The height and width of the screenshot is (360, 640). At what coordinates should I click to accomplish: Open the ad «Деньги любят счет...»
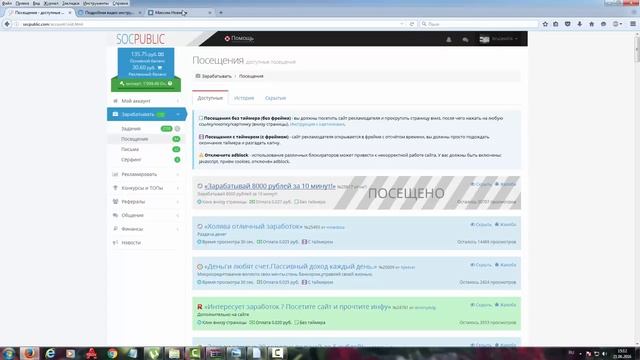pos(290,267)
